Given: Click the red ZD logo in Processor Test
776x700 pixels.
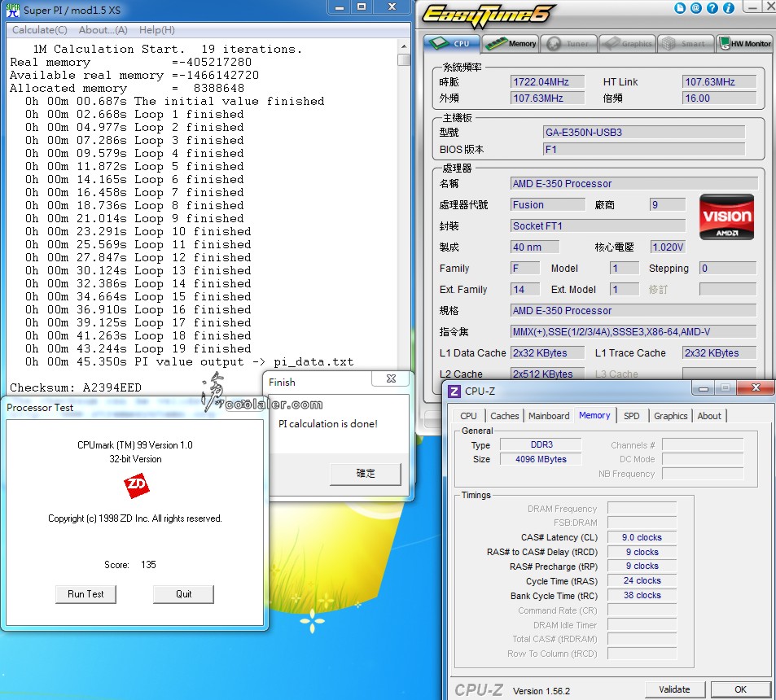Looking at the screenshot, I should click(x=136, y=485).
